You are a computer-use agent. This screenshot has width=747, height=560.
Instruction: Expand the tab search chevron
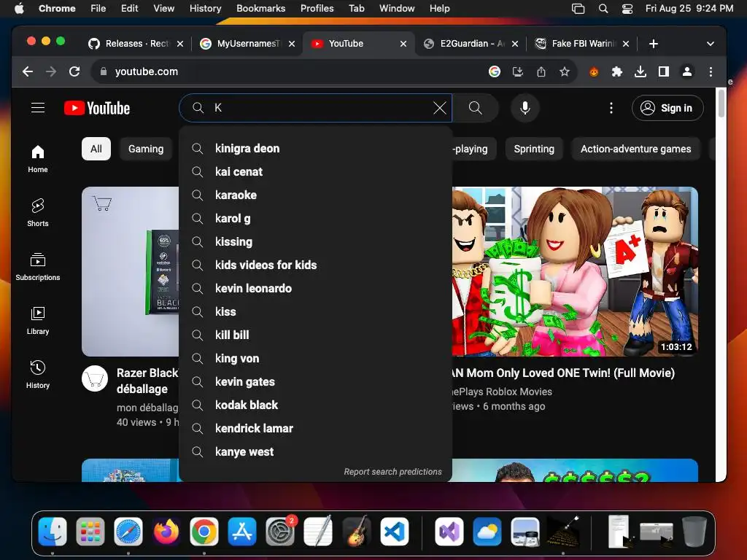(x=711, y=44)
